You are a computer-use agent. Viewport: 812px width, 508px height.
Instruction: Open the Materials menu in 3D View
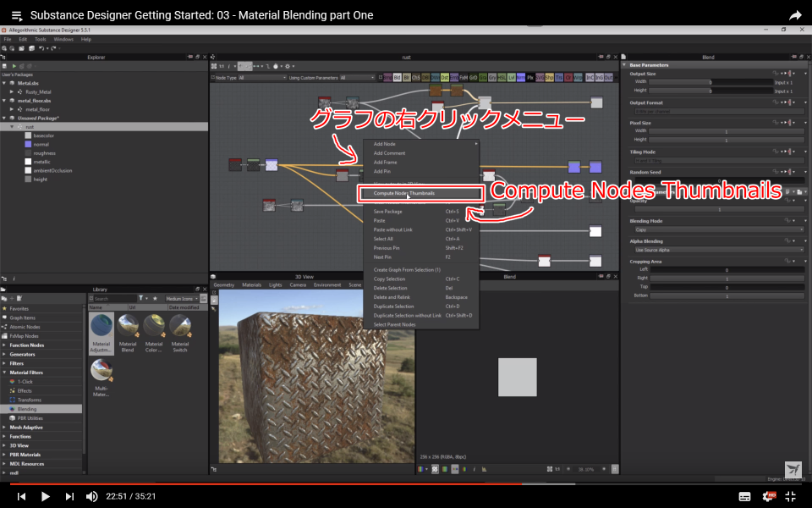click(x=252, y=285)
